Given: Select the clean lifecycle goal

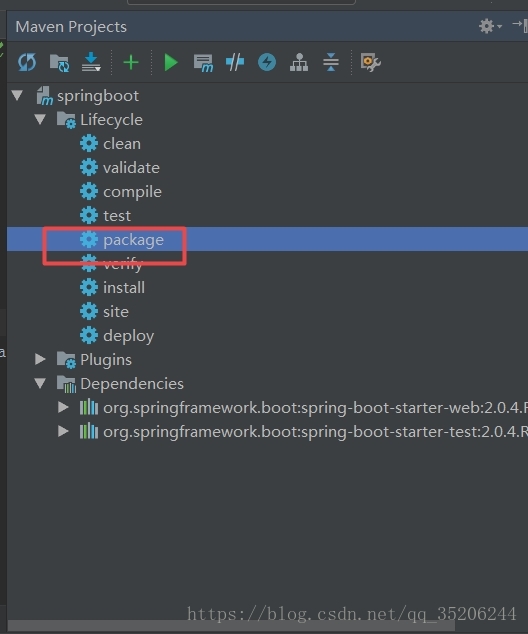Looking at the screenshot, I should pos(122,144).
